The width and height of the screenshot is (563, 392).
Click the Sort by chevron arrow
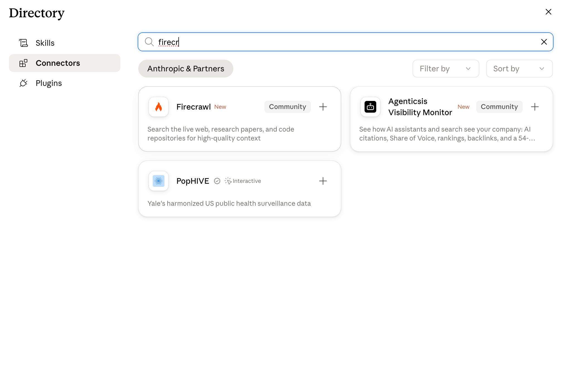coord(542,69)
